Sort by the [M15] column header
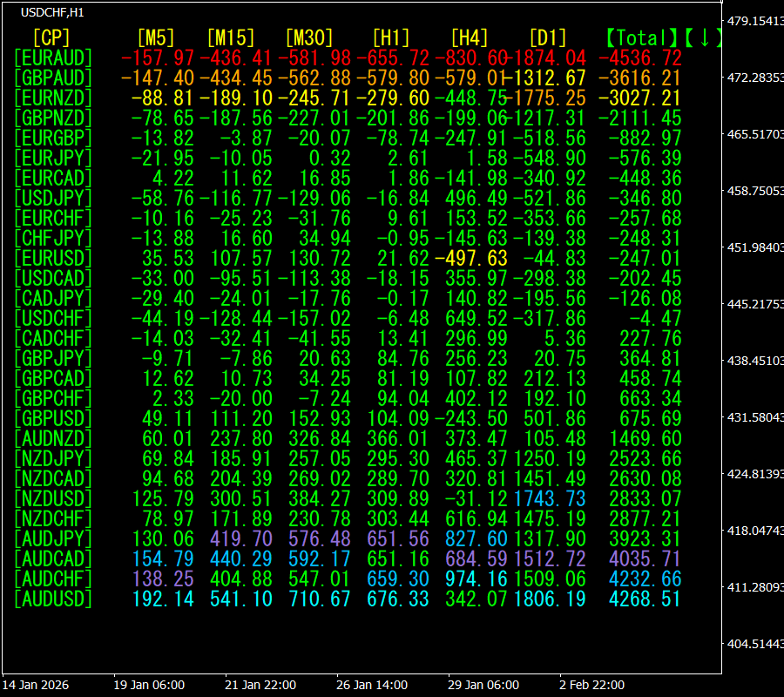This screenshot has height=697, width=784. [x=231, y=38]
